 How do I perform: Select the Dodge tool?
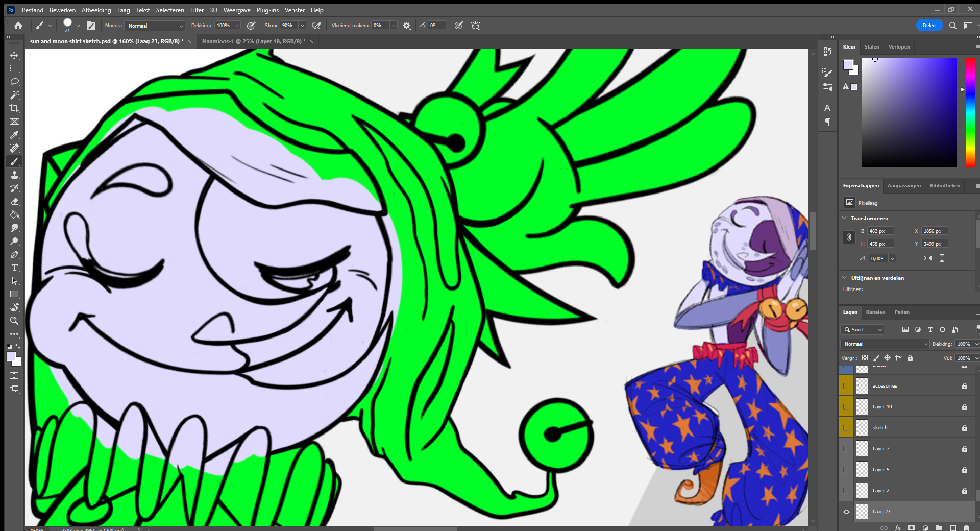[x=14, y=241]
